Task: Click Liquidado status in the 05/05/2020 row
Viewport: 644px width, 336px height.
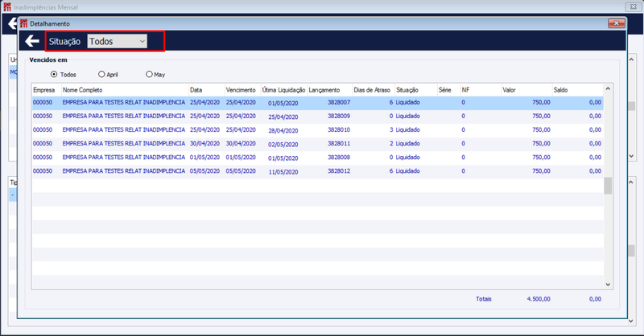Action: (408, 171)
